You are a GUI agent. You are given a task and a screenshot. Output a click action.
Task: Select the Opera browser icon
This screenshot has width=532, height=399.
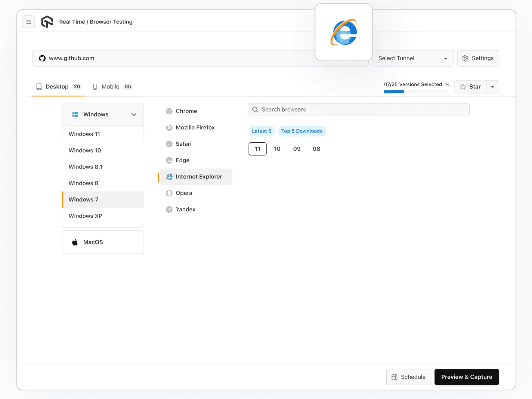click(x=170, y=193)
